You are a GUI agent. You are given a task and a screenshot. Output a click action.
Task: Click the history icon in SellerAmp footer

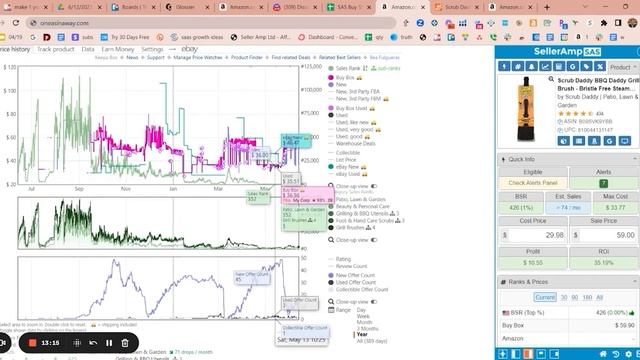point(616,354)
